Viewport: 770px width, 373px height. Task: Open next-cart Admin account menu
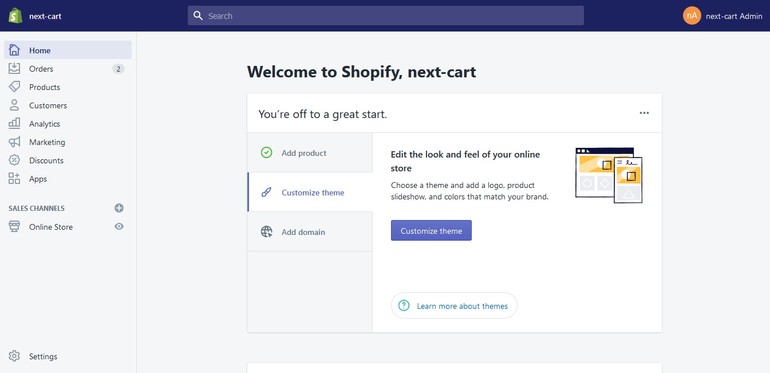(722, 16)
